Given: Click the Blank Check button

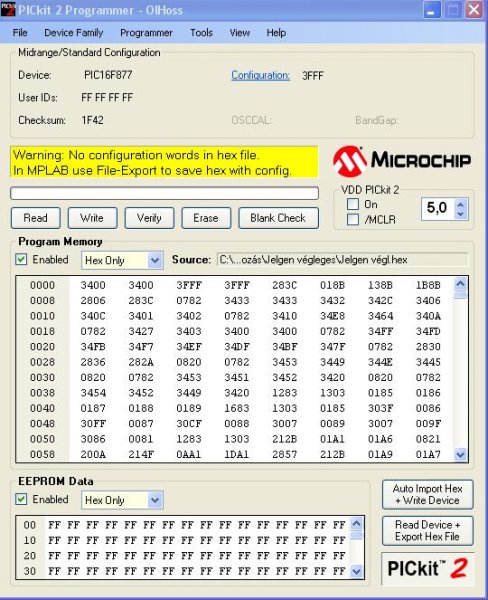Looking at the screenshot, I should coord(278,218).
